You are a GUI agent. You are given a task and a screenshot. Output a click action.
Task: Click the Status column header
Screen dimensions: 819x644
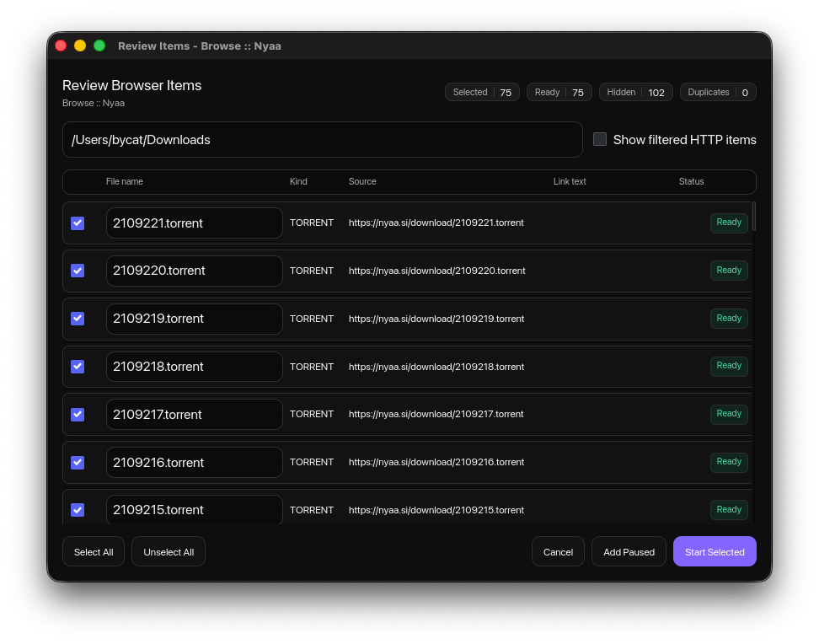(x=691, y=181)
